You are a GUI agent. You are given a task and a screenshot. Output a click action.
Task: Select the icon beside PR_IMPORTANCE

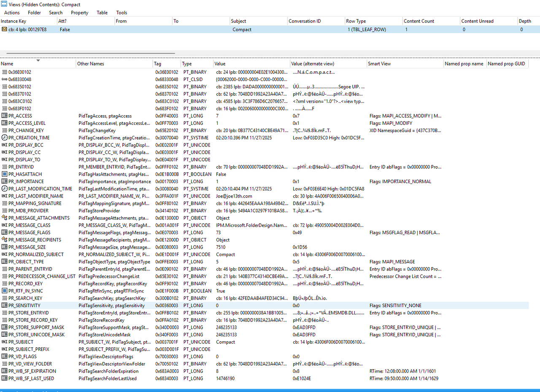pyautogui.click(x=4, y=181)
